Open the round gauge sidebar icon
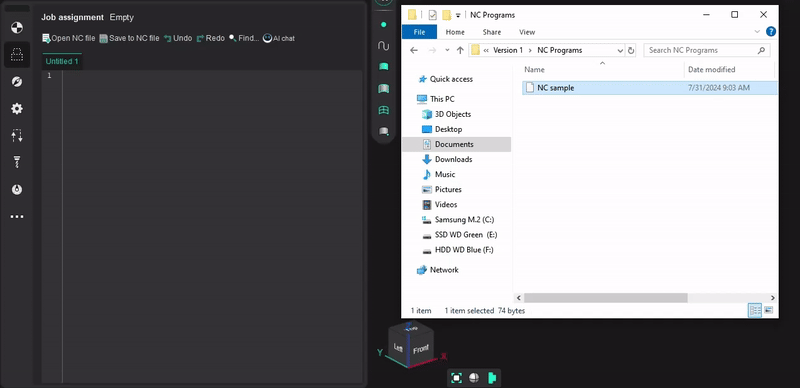Viewport: 800px width, 388px height. [x=17, y=189]
